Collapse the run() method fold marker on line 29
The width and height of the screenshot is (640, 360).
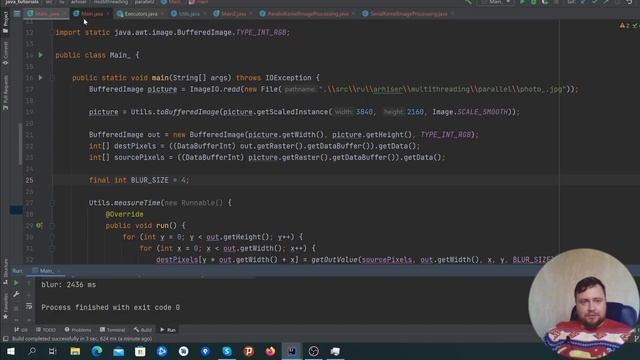(x=53, y=225)
